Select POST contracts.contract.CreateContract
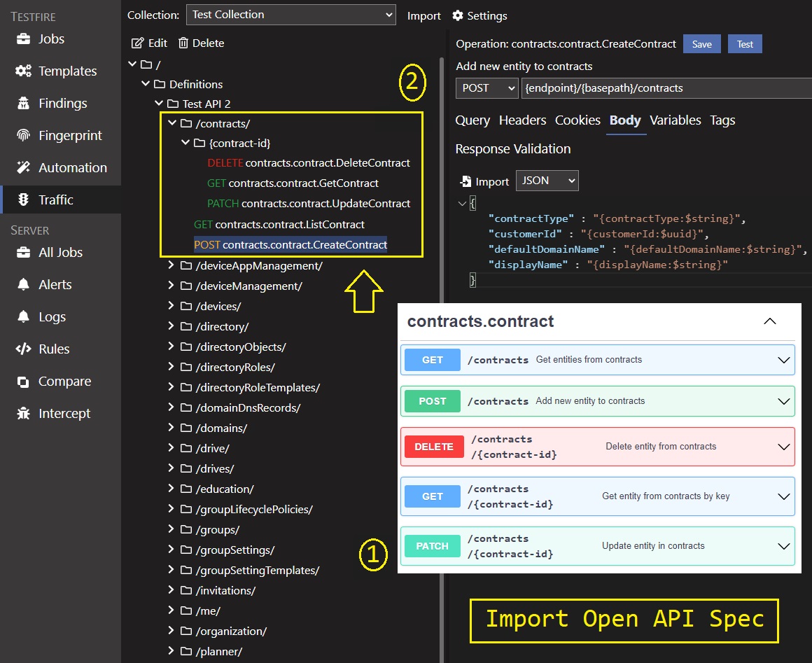This screenshot has width=812, height=663. pos(290,244)
